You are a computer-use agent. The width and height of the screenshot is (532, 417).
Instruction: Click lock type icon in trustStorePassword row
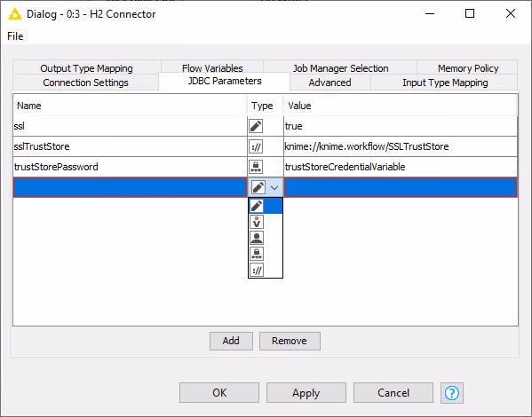(256, 167)
